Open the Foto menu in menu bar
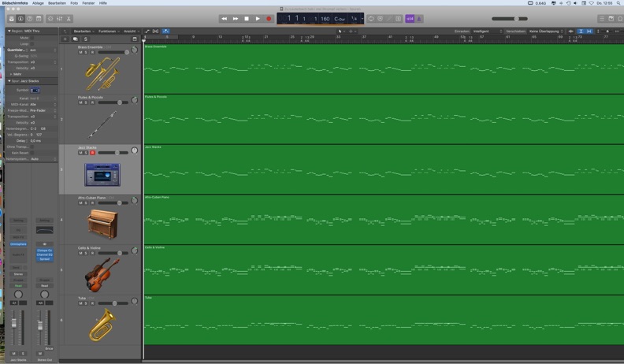 coord(74,3)
